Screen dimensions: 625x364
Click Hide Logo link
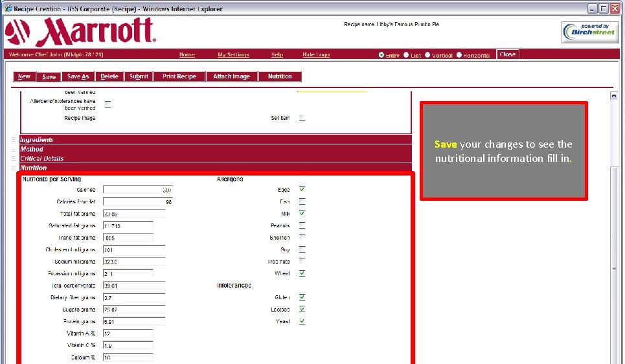click(316, 54)
